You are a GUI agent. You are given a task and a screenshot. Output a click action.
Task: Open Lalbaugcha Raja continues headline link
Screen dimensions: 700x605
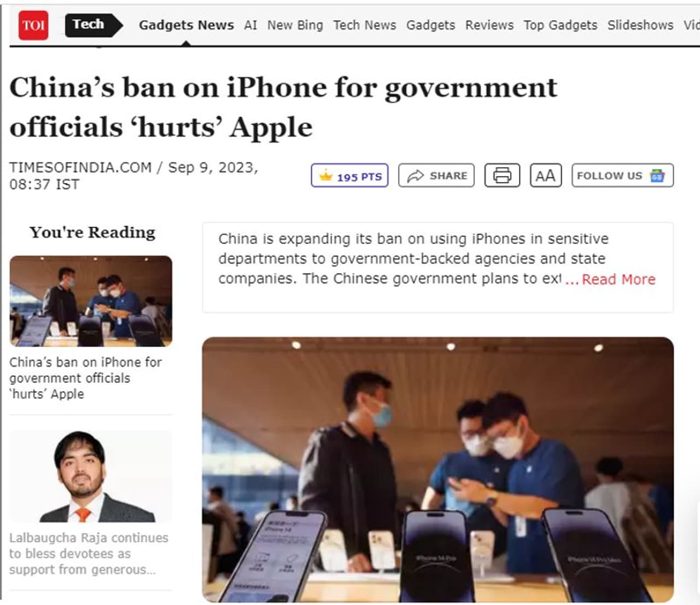click(89, 554)
